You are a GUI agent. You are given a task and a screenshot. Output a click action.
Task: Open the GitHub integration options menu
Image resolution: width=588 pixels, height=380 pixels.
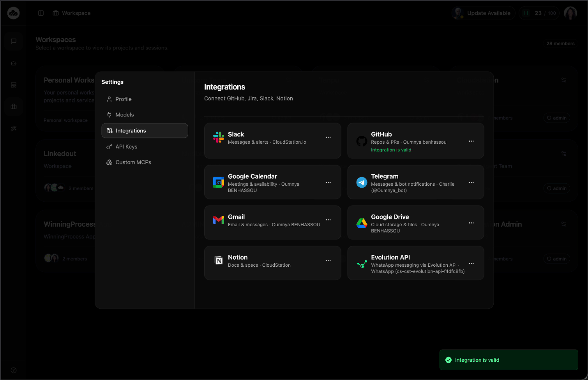pyautogui.click(x=471, y=141)
